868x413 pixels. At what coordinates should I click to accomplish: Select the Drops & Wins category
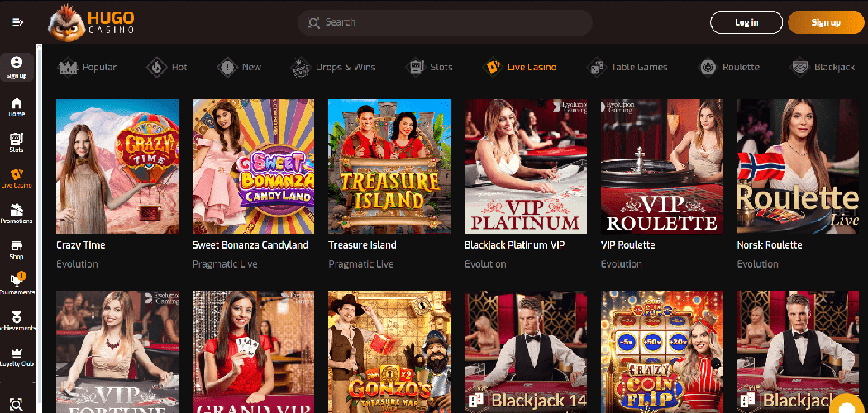(x=333, y=67)
